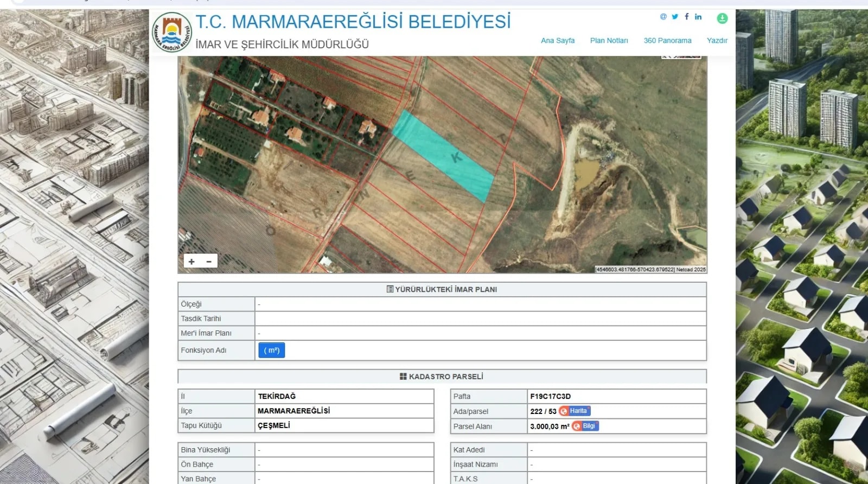Screen dimensions: 868x484
Task: Select the TEKİRDAĞ province value
Action: (x=277, y=397)
